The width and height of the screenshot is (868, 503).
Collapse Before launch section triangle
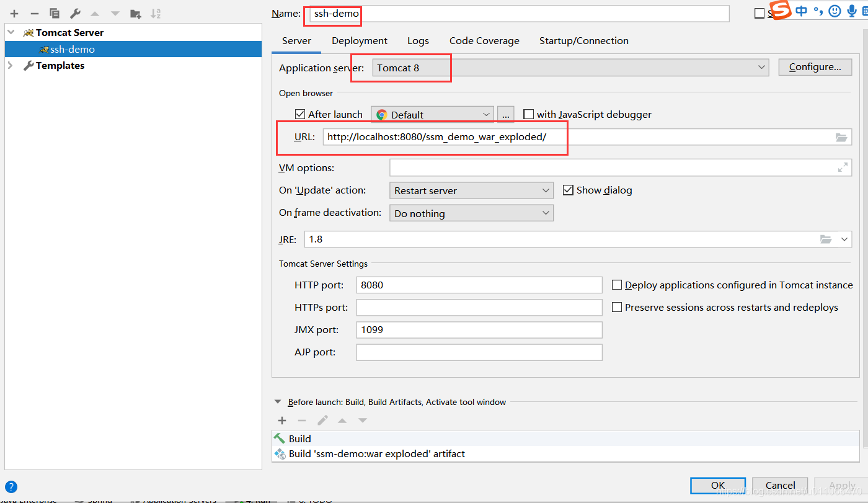(278, 402)
